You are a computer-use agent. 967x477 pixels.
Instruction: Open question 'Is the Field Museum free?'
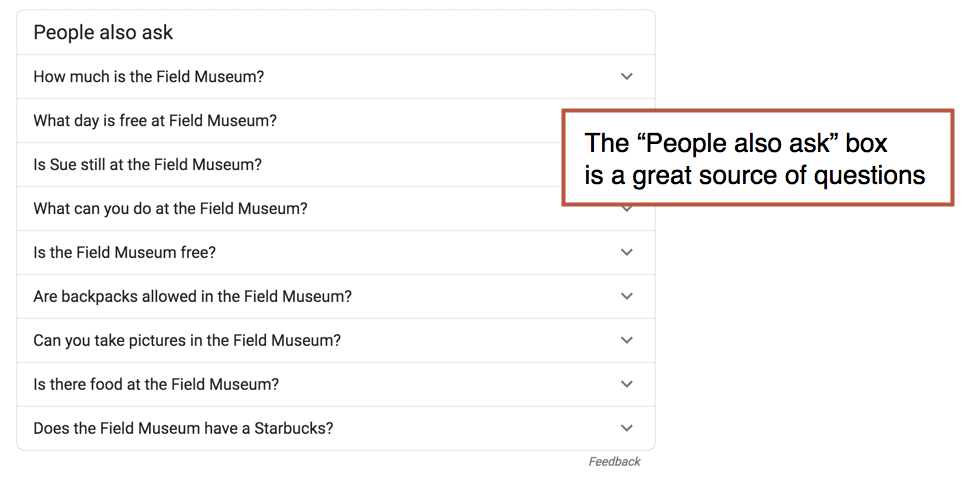coord(335,252)
